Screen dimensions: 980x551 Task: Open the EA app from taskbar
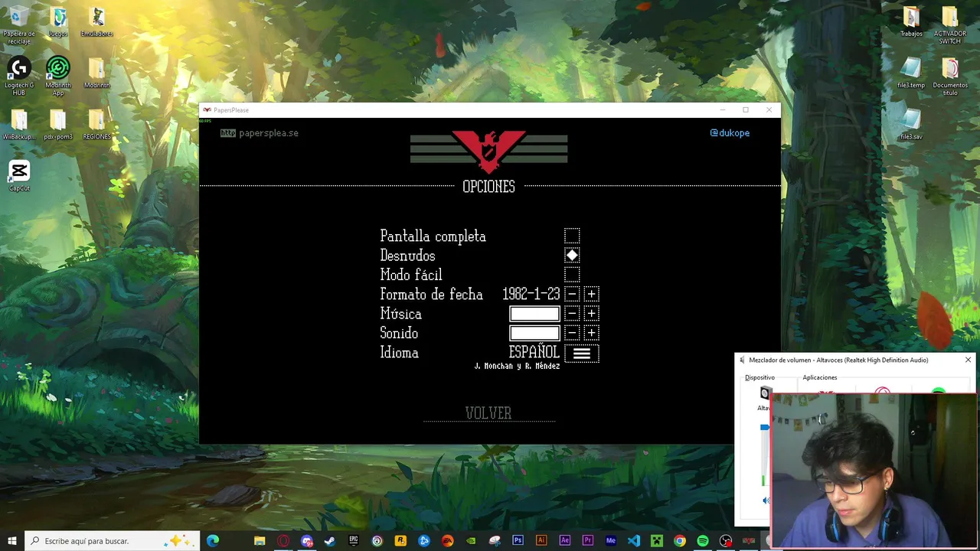[447, 541]
